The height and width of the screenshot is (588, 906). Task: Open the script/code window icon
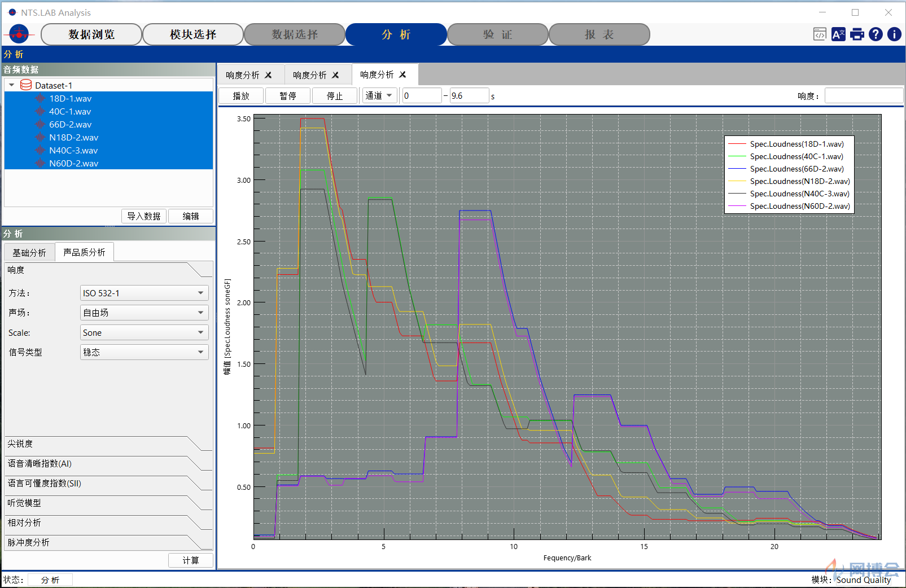(820, 34)
